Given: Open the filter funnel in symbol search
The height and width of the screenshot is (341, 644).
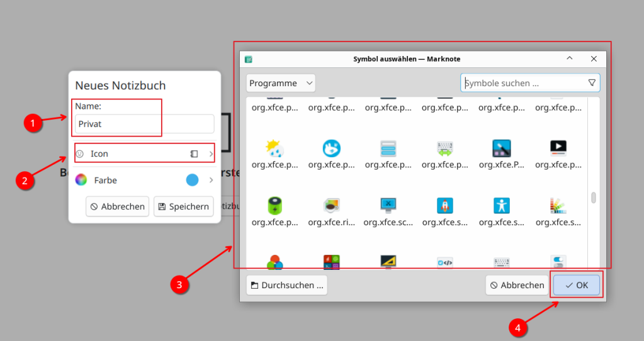Looking at the screenshot, I should point(592,83).
